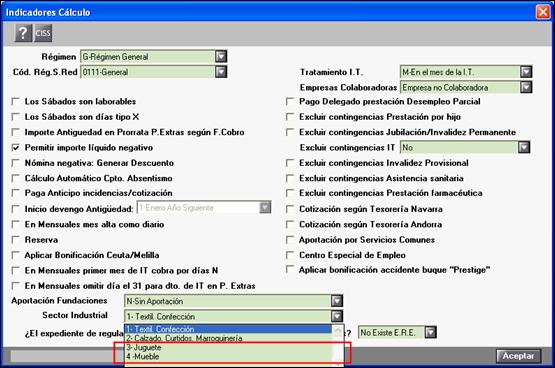The height and width of the screenshot is (368, 555).
Task: Check Excluir contingencias Prestación por hijo
Action: 290,117
